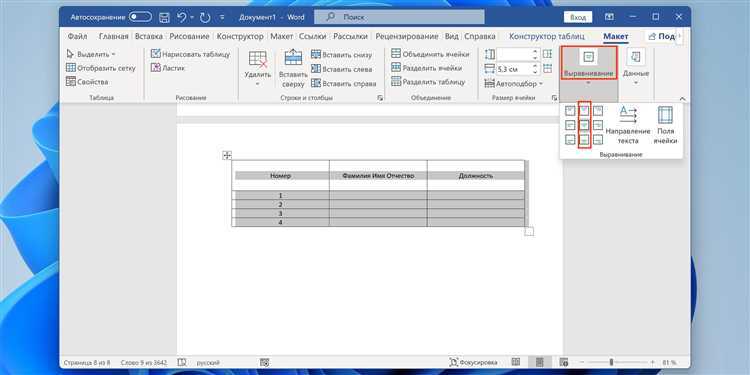Click русский language indicator
The height and width of the screenshot is (375, 750).
click(x=208, y=363)
